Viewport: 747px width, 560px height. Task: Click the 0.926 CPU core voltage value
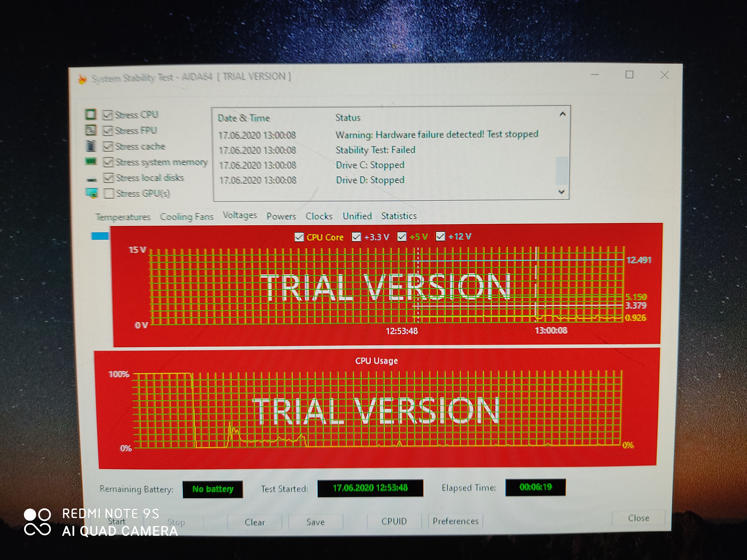[x=635, y=318]
